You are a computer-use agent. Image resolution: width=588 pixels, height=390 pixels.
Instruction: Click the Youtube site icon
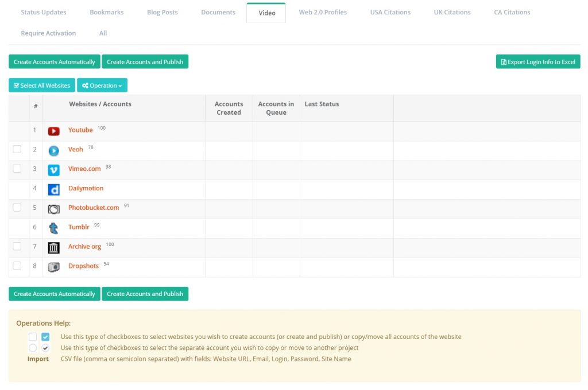click(53, 131)
